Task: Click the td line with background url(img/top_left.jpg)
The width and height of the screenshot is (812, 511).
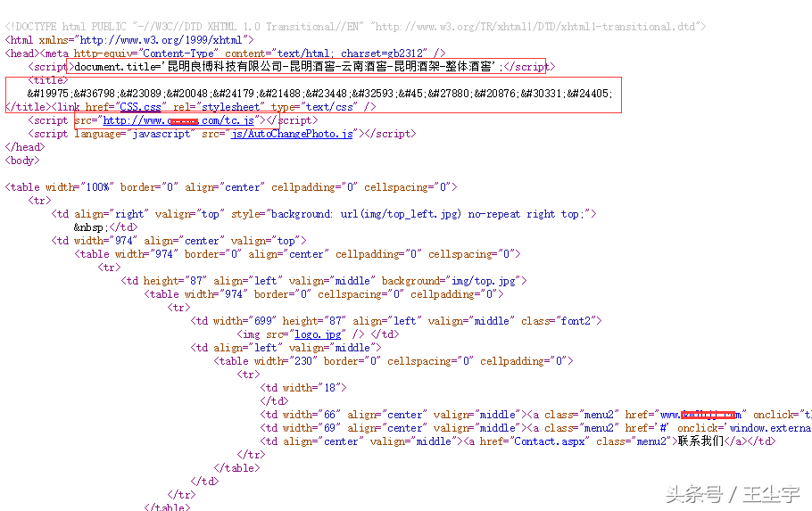Action: click(324, 214)
